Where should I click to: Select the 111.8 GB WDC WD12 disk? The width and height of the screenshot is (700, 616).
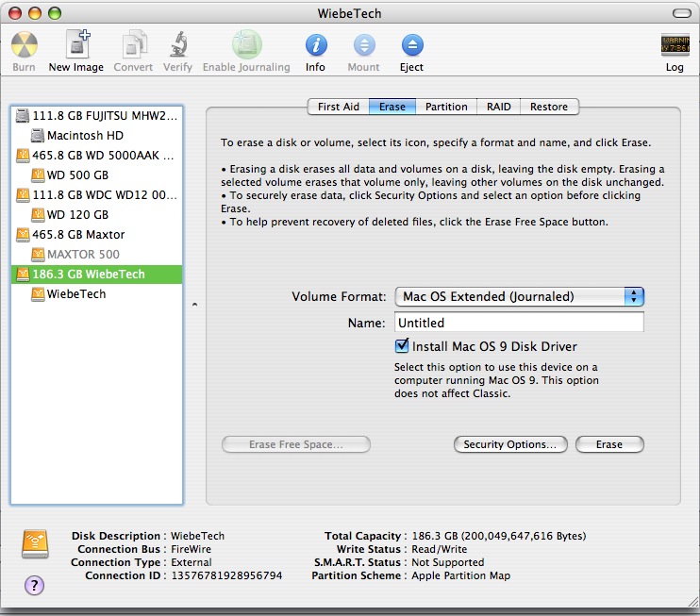(x=96, y=195)
